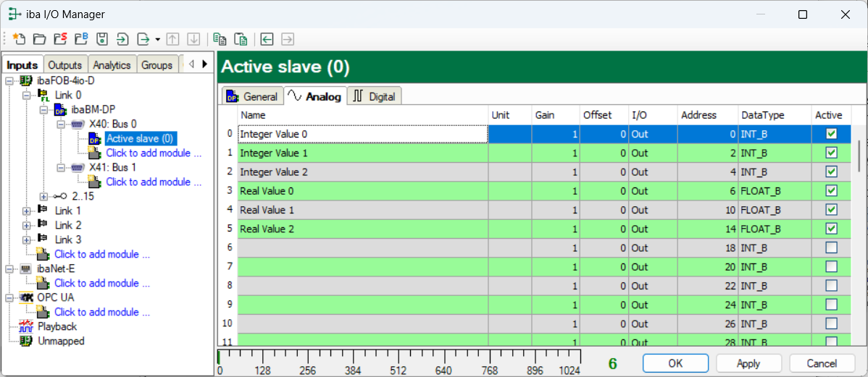Screen dimensions: 868x377
Task: Click the open folder toolbar icon
Action: [39, 39]
